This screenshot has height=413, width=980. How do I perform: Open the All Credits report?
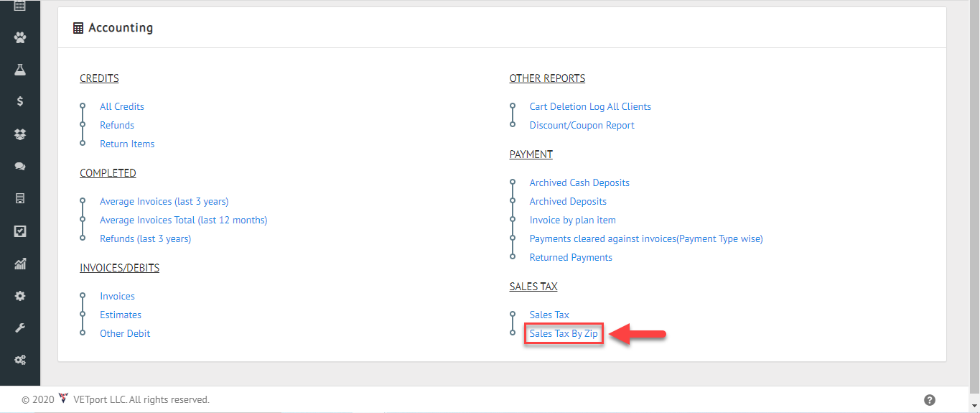122,106
